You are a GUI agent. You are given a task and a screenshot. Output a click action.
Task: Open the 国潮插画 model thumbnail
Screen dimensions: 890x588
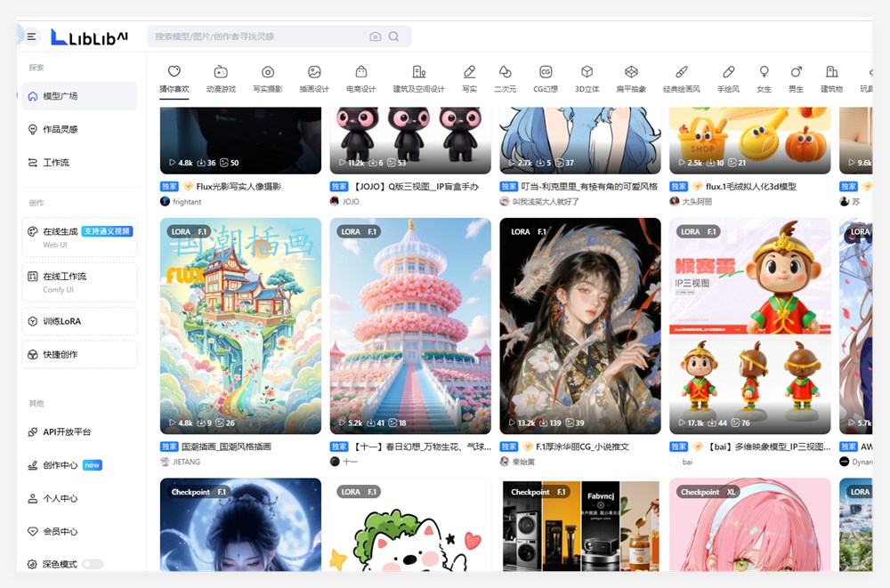coord(239,326)
